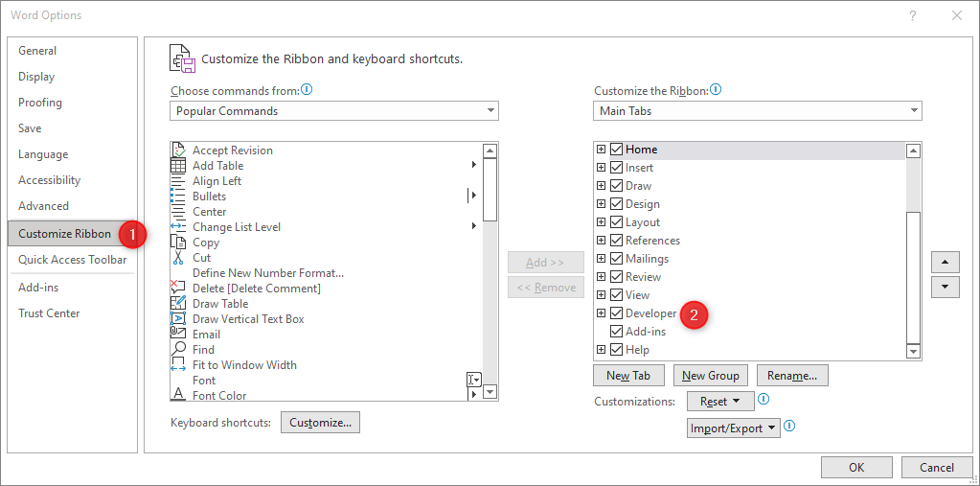Click the Fit to Window Width icon
Screen dimensions: 980x486
coord(178,364)
